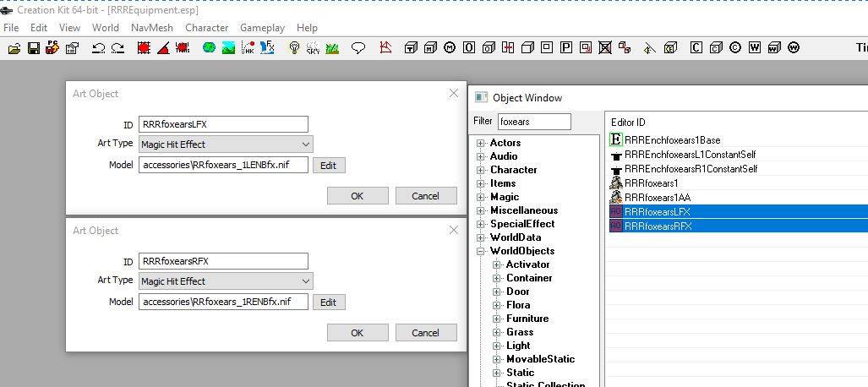Select the Miscellaneous tree category
Image resolution: width=868 pixels, height=387 pixels.
pyautogui.click(x=524, y=210)
